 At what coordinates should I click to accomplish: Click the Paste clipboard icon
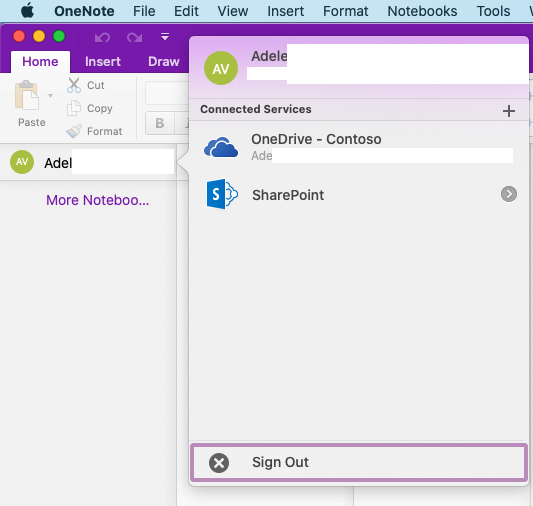(x=27, y=95)
